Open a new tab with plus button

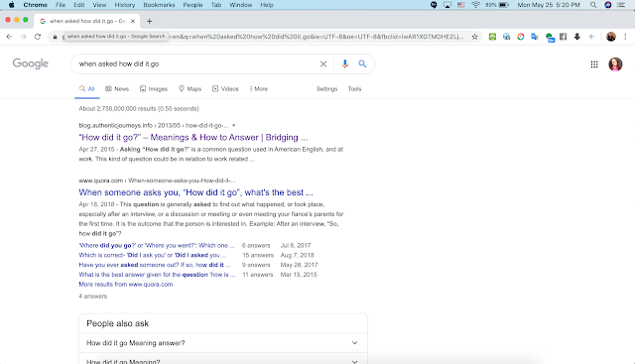coord(150,21)
